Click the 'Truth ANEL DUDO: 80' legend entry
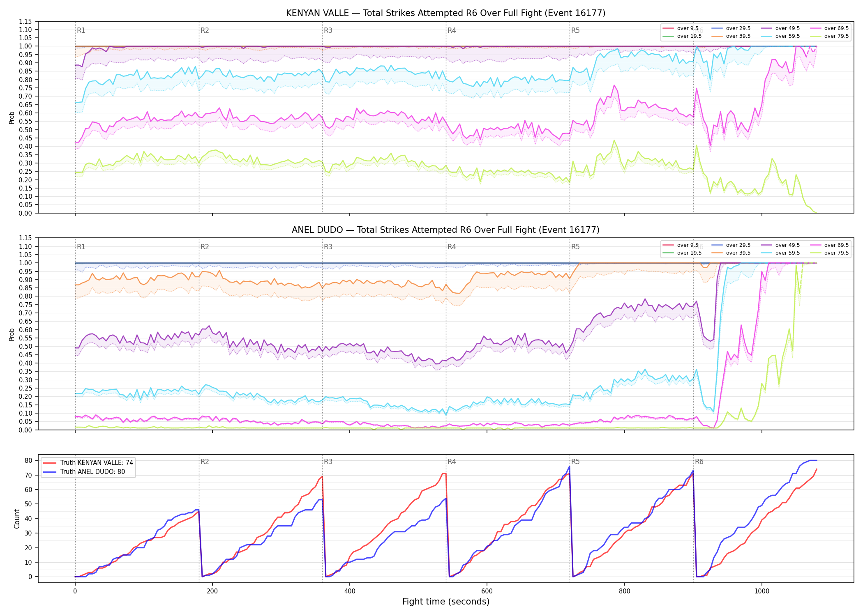The width and height of the screenshot is (863, 616). (92, 471)
